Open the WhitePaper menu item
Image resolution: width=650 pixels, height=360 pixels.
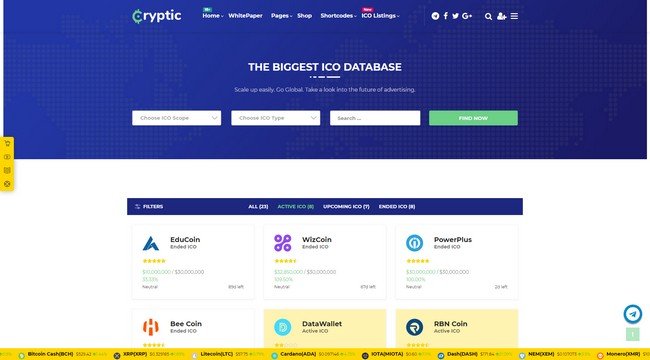pyautogui.click(x=245, y=16)
